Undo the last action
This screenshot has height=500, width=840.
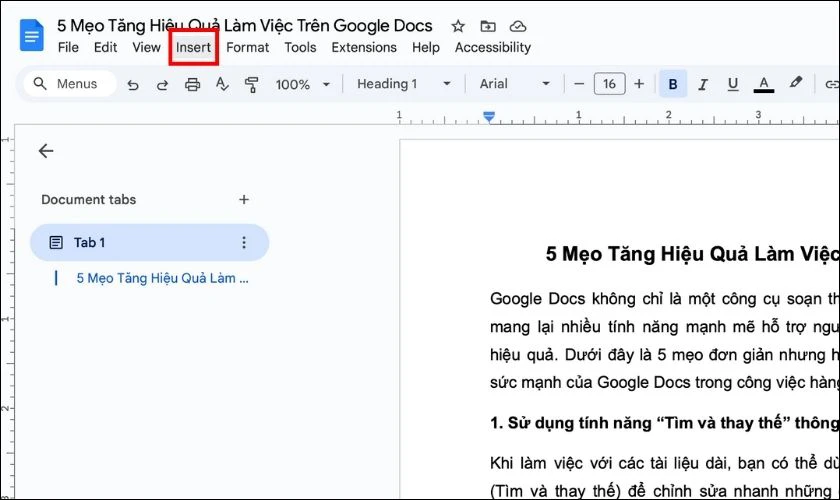133,84
